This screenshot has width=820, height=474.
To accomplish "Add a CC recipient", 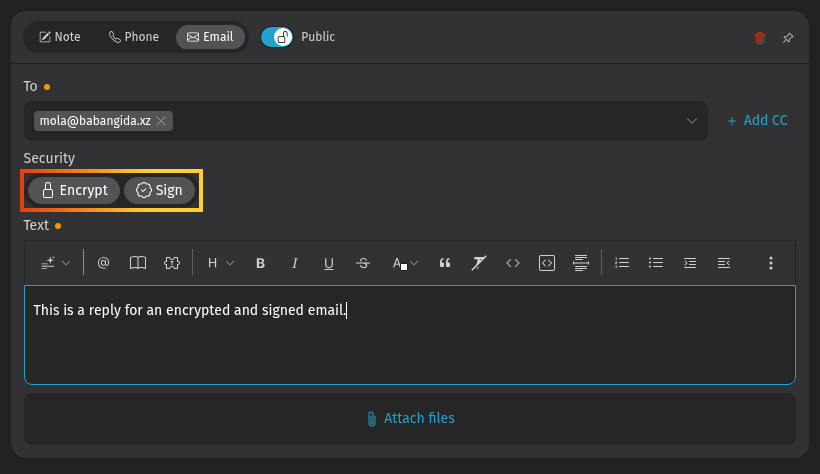I will [757, 120].
